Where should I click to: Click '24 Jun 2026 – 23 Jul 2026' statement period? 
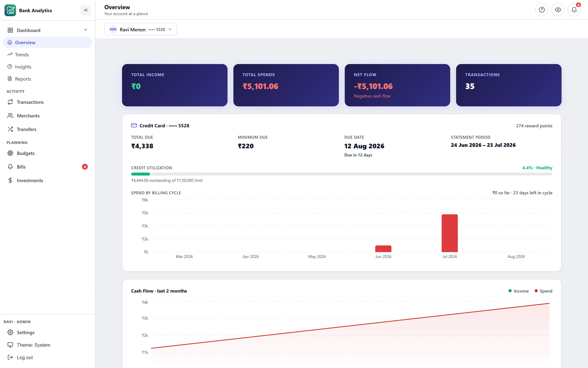[x=483, y=145]
